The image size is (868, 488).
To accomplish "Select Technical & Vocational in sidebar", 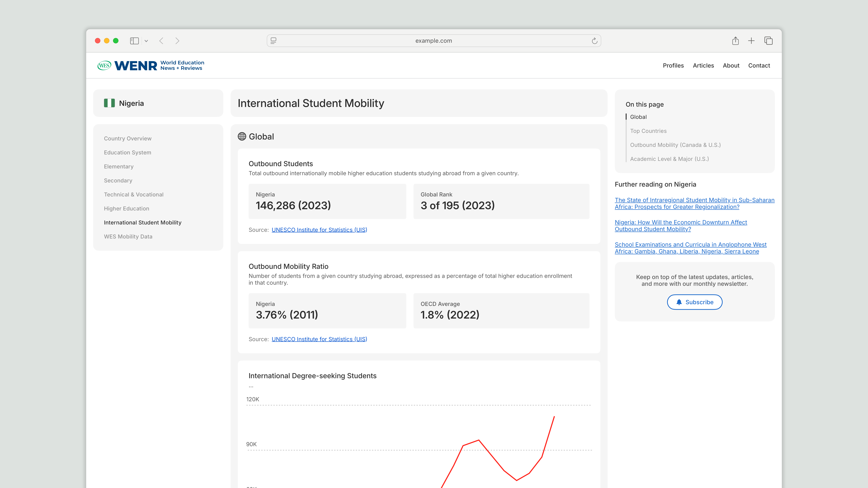I will [134, 195].
